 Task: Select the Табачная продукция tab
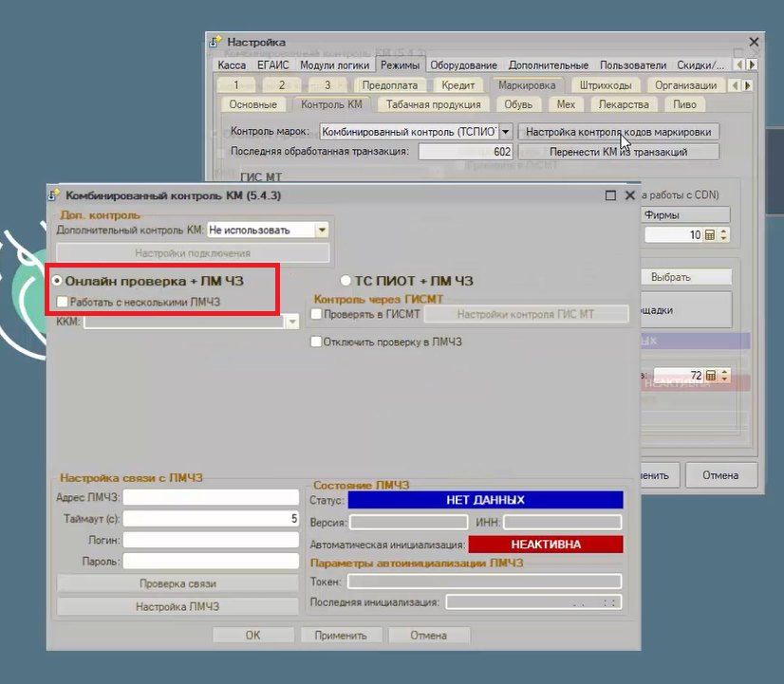[433, 104]
